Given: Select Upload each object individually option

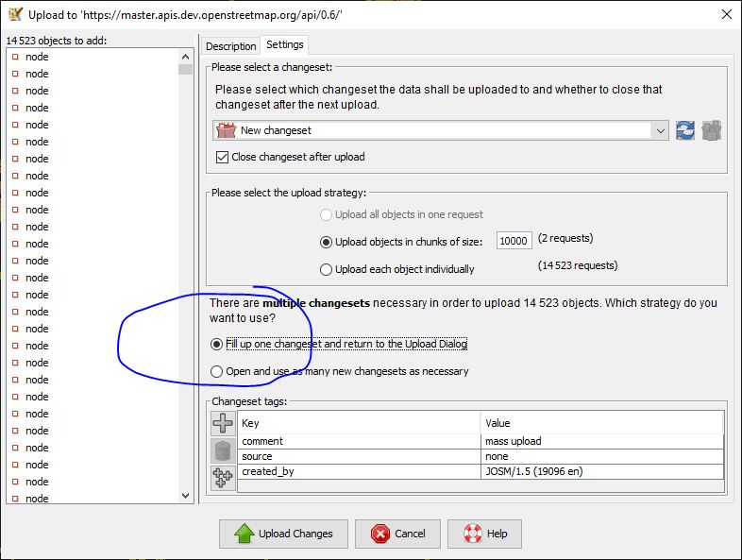Looking at the screenshot, I should click(327, 269).
